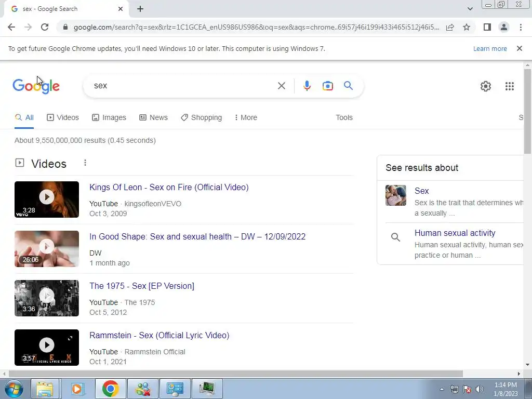The height and width of the screenshot is (399, 532).
Task: Open the search Tools button
Action: [x=344, y=117]
